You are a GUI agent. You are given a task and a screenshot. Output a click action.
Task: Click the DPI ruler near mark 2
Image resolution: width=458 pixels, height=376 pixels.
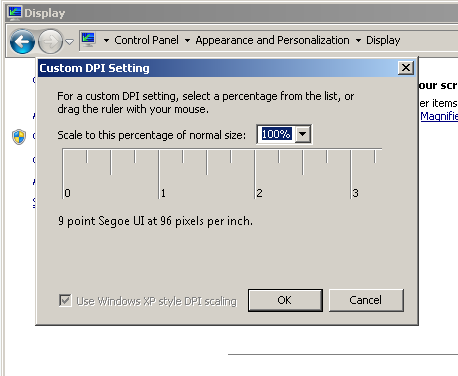(255, 173)
